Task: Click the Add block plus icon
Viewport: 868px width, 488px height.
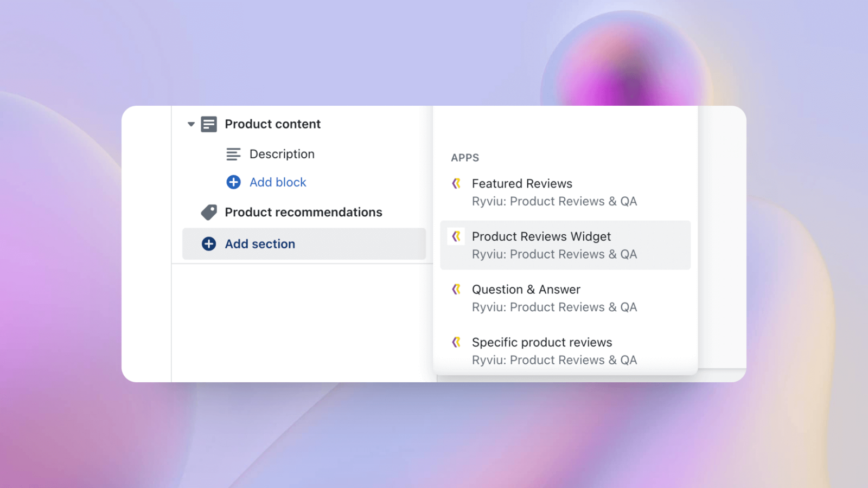Action: point(233,182)
